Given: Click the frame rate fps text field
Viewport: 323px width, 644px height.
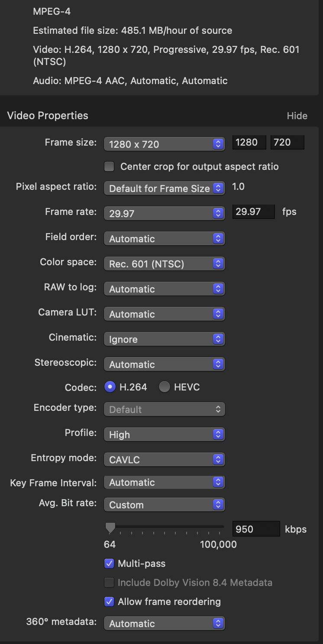Looking at the screenshot, I should pyautogui.click(x=253, y=212).
